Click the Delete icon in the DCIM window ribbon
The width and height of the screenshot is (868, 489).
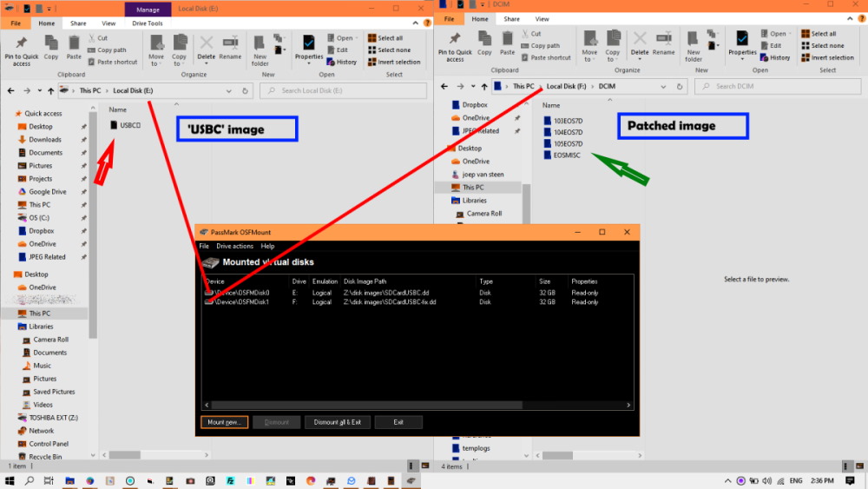tap(640, 39)
